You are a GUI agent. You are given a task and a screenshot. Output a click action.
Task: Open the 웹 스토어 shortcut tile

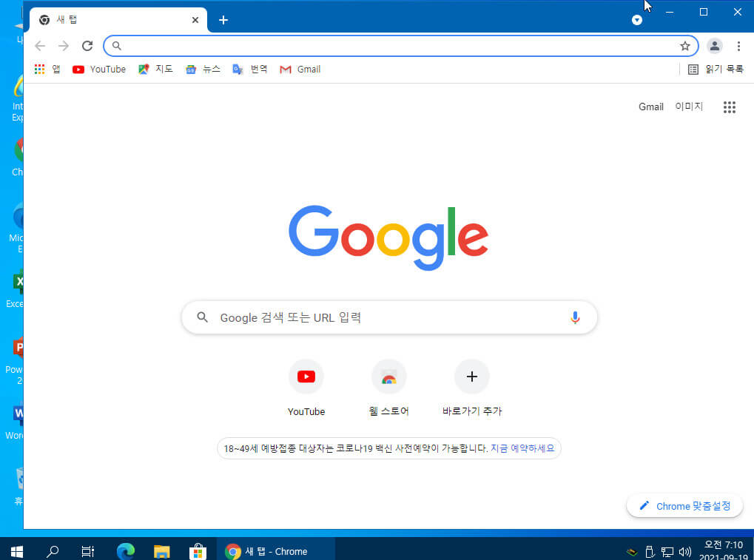click(388, 388)
